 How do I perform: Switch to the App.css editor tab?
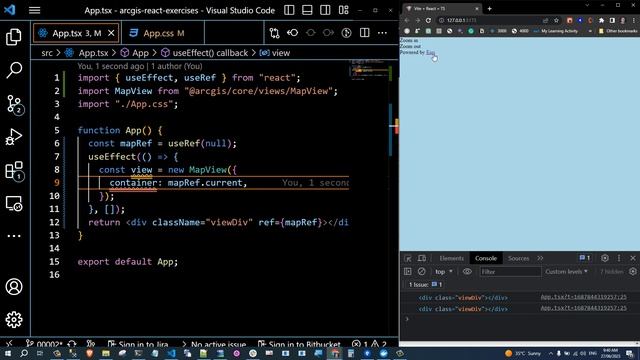[163, 33]
